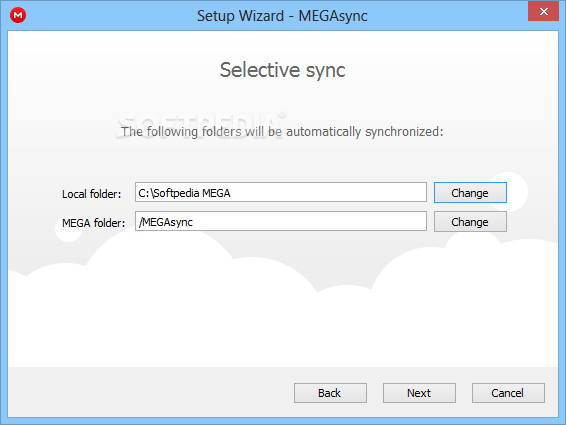Click the 'Setup Wizard - MEGAsync' title text
Viewport: 566px width, 425px height.
282,16
